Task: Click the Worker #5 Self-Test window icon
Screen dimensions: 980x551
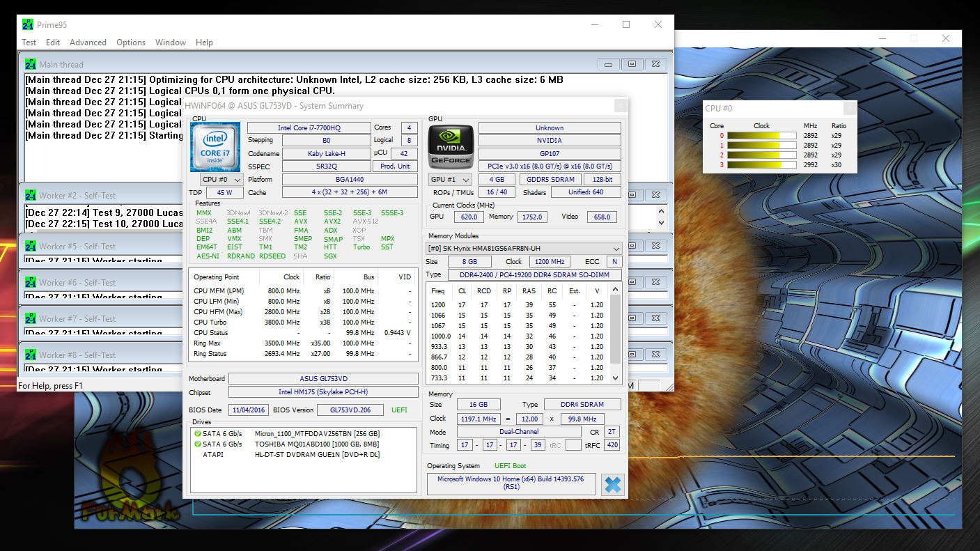Action: (x=31, y=247)
